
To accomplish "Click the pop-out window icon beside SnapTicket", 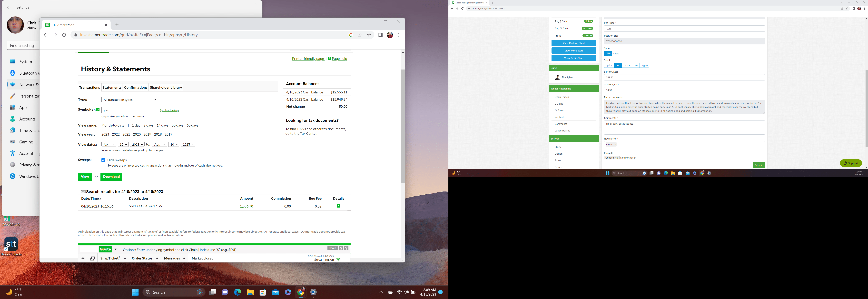I will (x=92, y=258).
